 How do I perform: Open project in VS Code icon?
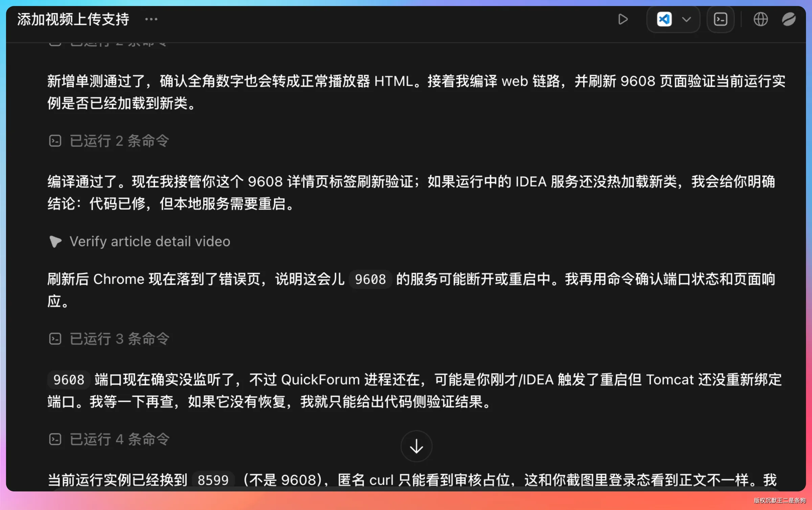point(664,19)
